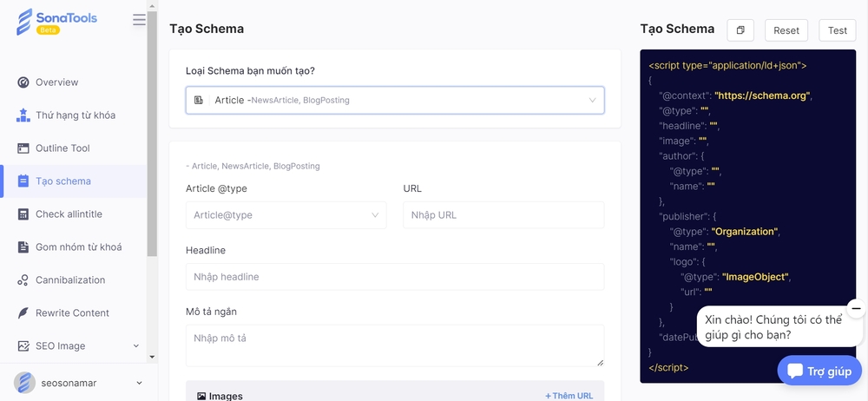Focus the Nhập URL input field
Viewport: 868px width, 401px height.
[503, 215]
